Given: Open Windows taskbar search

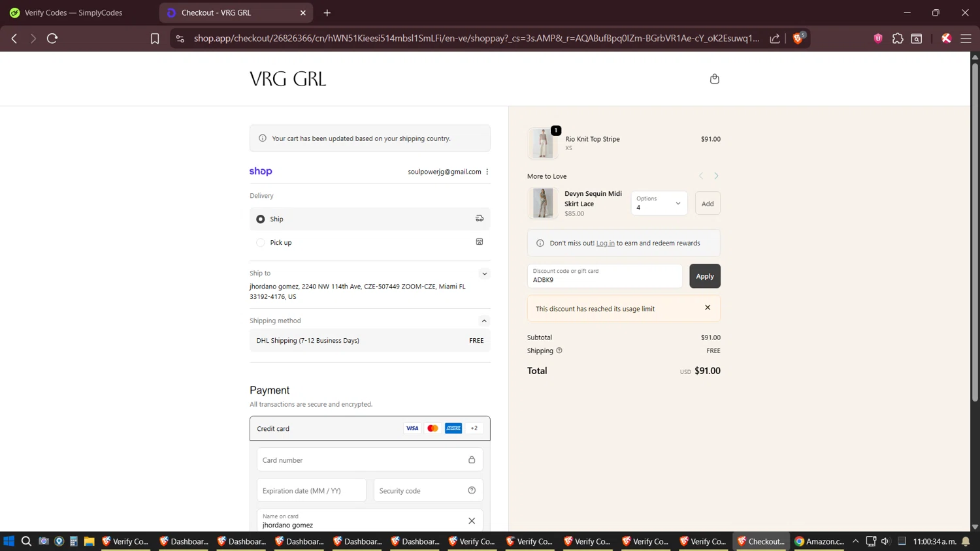Looking at the screenshot, I should 26,541.
